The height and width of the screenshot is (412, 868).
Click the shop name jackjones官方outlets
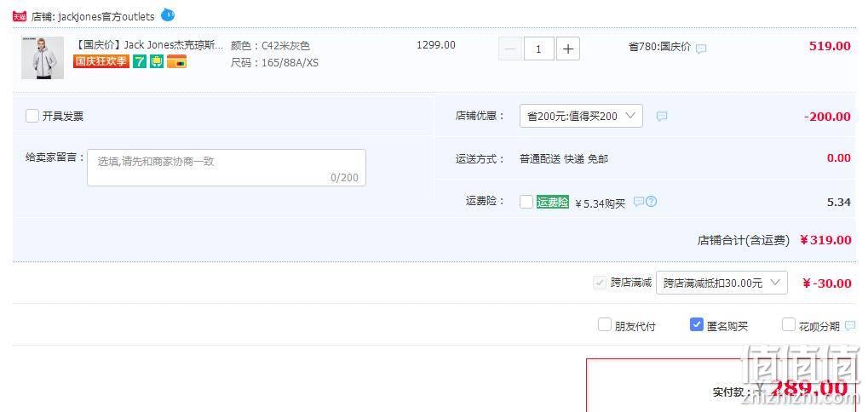106,16
